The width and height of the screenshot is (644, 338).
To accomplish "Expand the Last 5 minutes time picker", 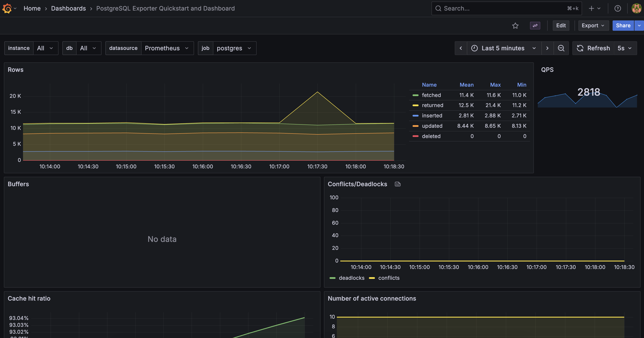I will point(503,48).
